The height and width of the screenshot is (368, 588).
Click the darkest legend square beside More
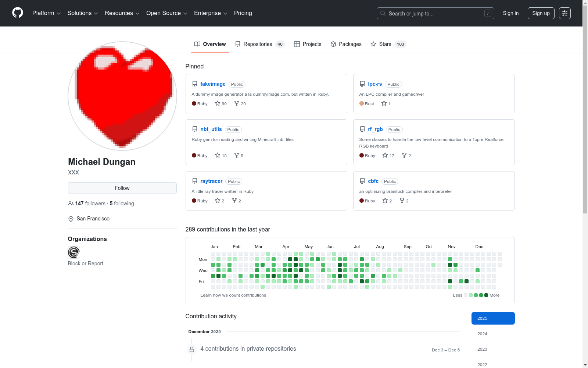coord(486,295)
